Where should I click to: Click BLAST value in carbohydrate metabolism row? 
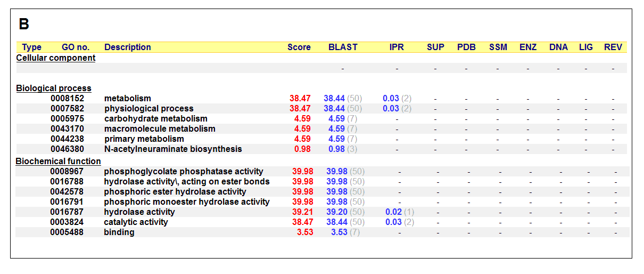point(343,118)
